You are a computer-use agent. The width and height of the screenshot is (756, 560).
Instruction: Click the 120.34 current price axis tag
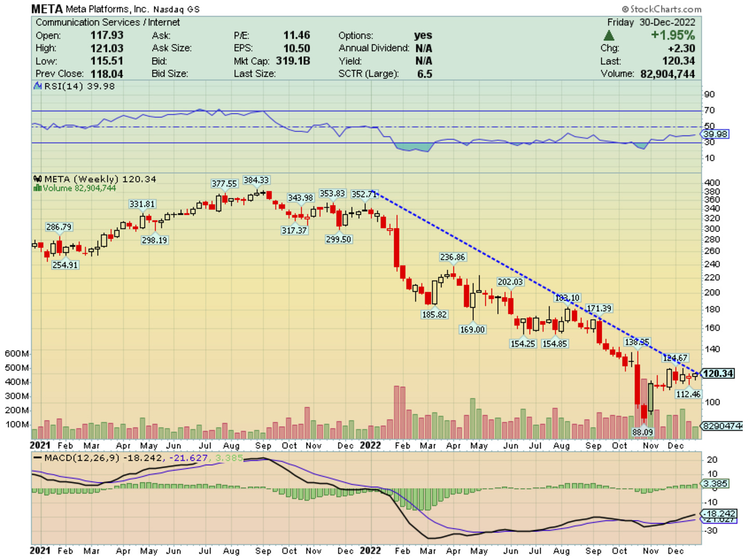click(718, 373)
